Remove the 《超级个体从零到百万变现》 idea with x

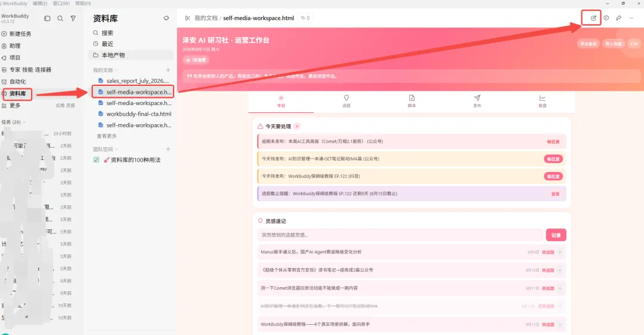[x=560, y=271]
